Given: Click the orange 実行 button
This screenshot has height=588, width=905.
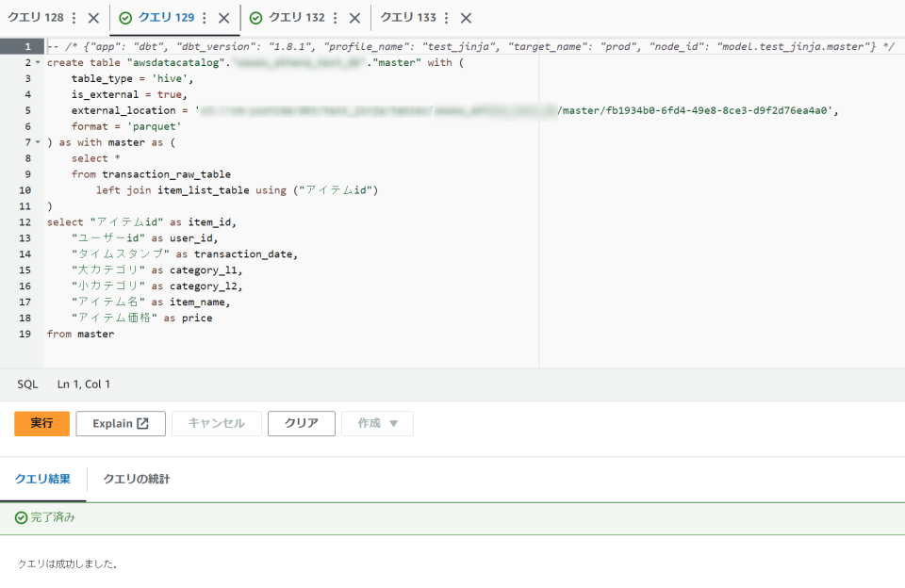Looking at the screenshot, I should (x=41, y=423).
